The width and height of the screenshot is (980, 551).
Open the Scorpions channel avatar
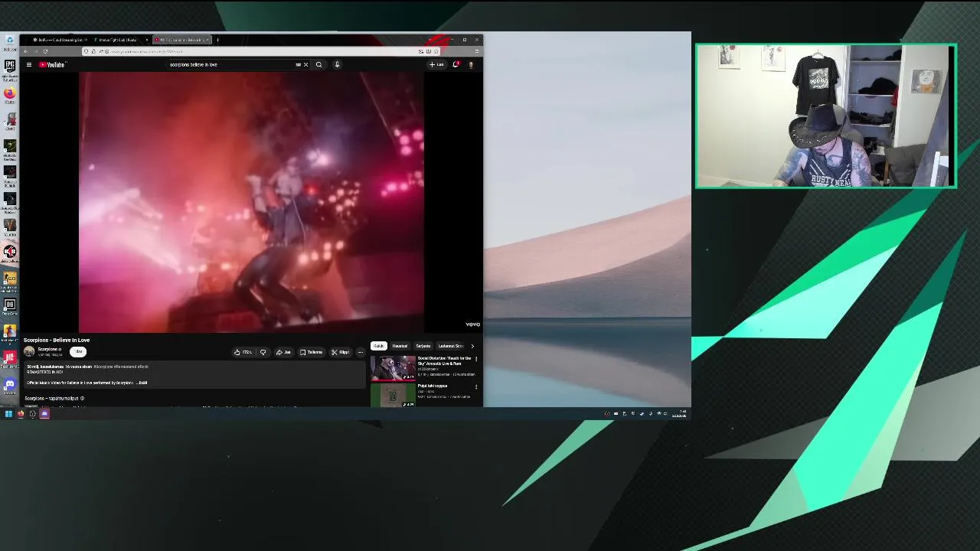(x=29, y=351)
